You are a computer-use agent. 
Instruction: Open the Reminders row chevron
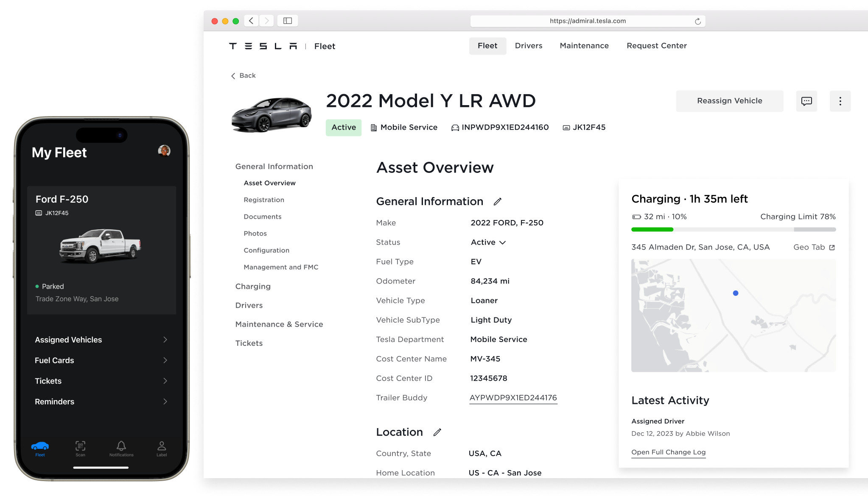165,401
